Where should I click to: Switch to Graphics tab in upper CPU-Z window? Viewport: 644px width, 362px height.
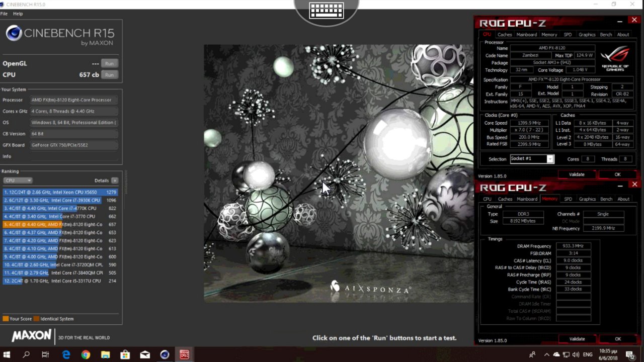(x=587, y=35)
